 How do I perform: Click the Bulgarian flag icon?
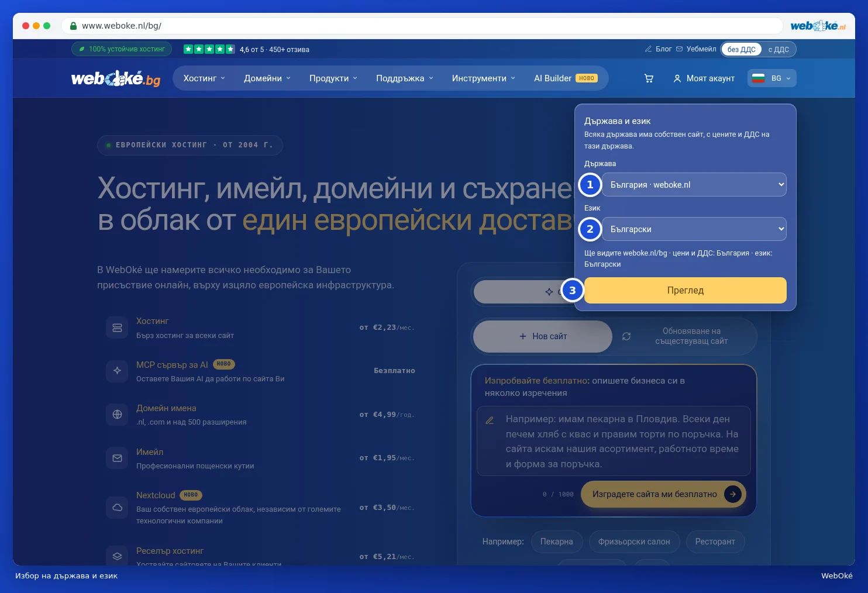click(758, 78)
